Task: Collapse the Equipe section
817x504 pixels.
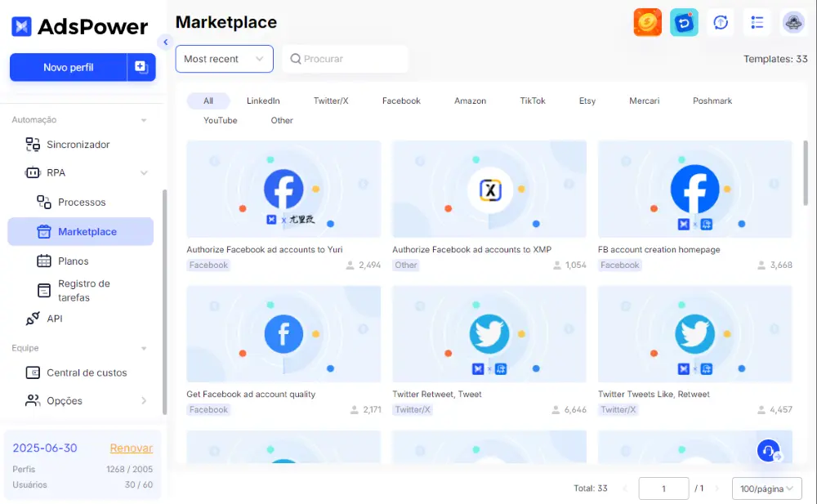Action: point(144,349)
